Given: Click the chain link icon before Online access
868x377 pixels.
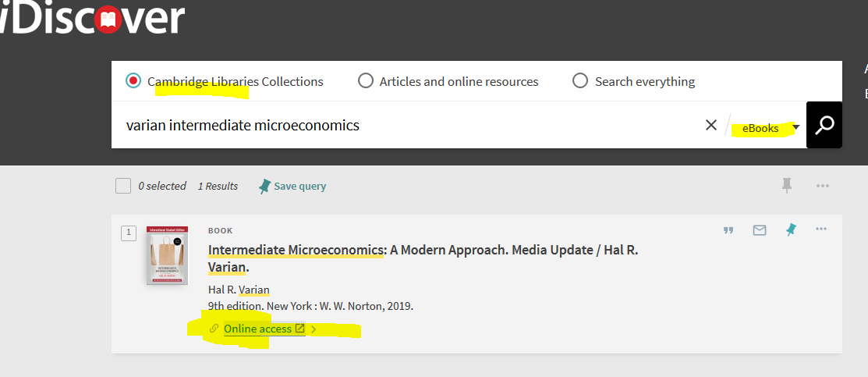Looking at the screenshot, I should [x=214, y=329].
